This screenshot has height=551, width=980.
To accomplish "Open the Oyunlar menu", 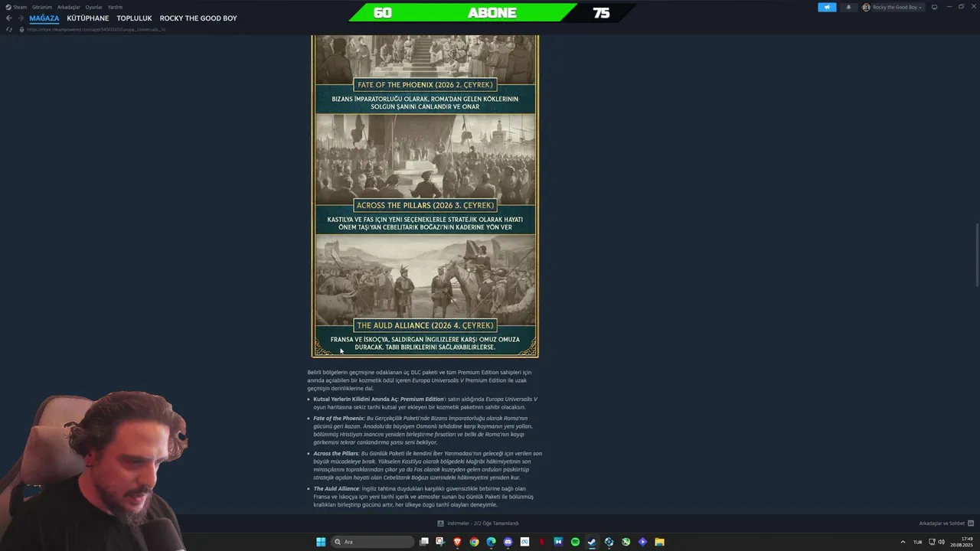I will (94, 7).
